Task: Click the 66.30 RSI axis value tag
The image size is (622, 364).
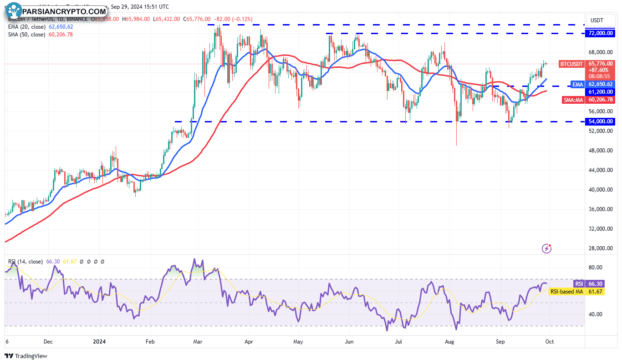Action: [x=595, y=283]
